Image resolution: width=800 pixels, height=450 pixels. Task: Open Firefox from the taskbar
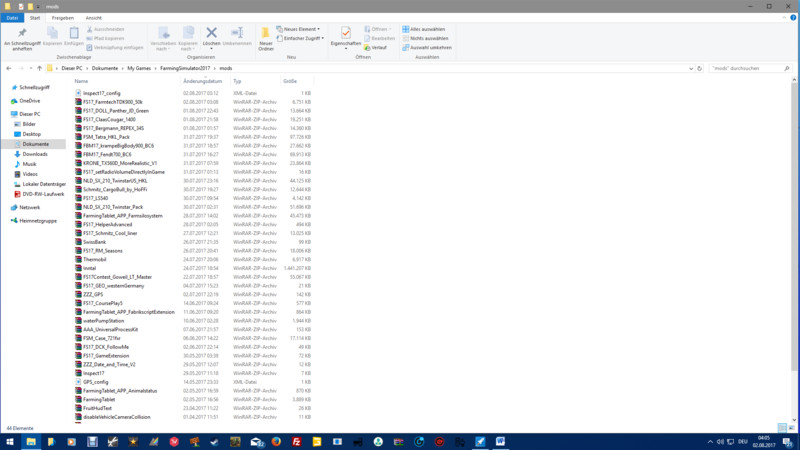click(x=276, y=441)
